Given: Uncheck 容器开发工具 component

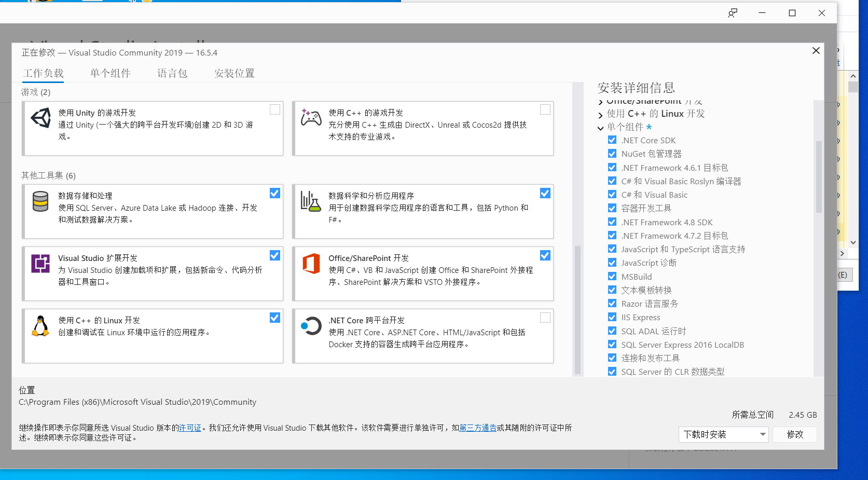Looking at the screenshot, I should click(612, 208).
